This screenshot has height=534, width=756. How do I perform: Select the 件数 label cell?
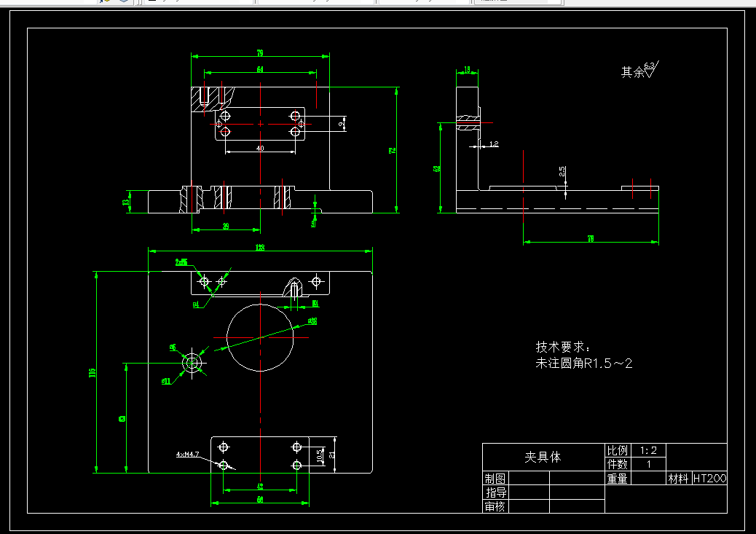click(618, 464)
